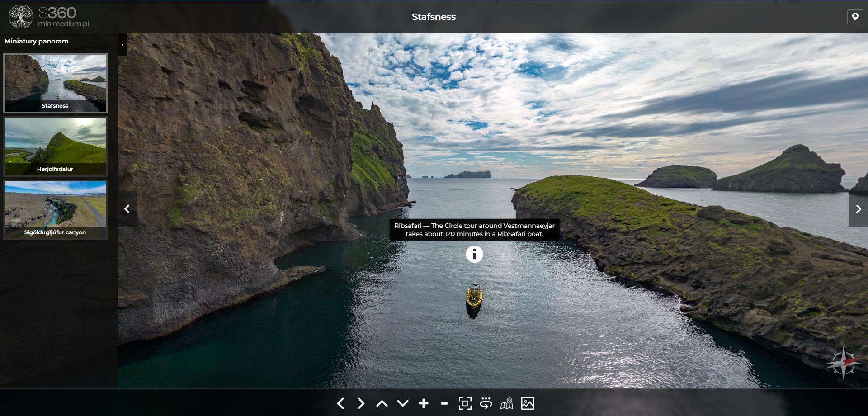Open the Herjolfsdalur panorama thumbnail
The width and height of the screenshot is (868, 416).
tap(55, 147)
